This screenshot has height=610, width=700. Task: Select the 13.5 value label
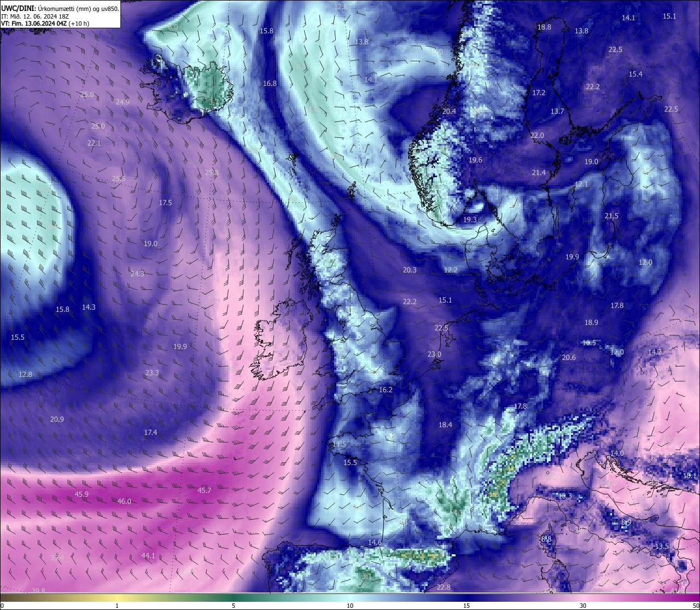click(x=662, y=546)
